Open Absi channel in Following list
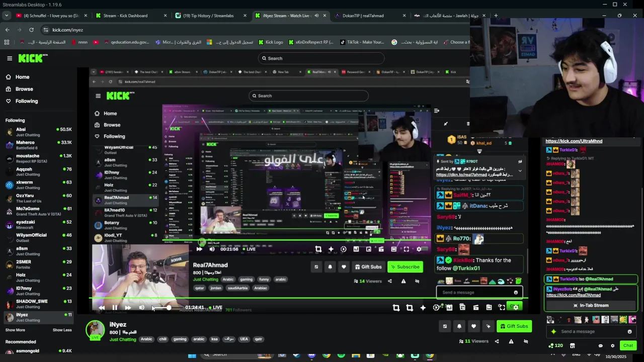This screenshot has height=362, width=644. point(38,132)
